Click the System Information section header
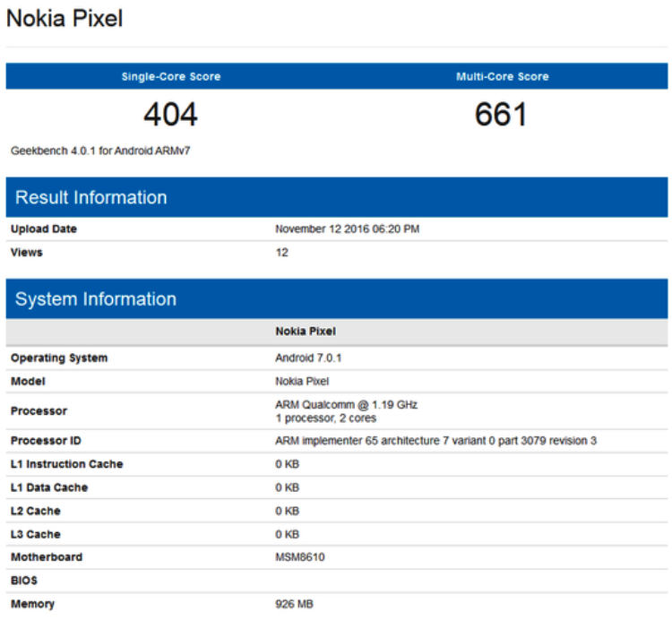 [96, 299]
